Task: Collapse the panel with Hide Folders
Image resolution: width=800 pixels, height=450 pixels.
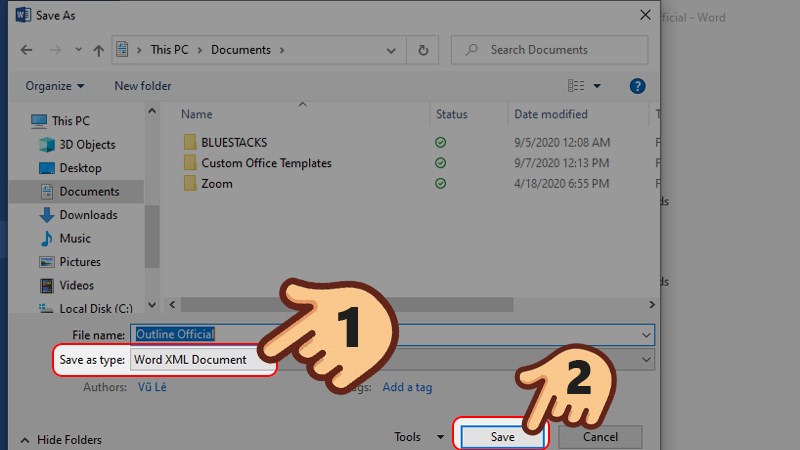Action: [73, 439]
